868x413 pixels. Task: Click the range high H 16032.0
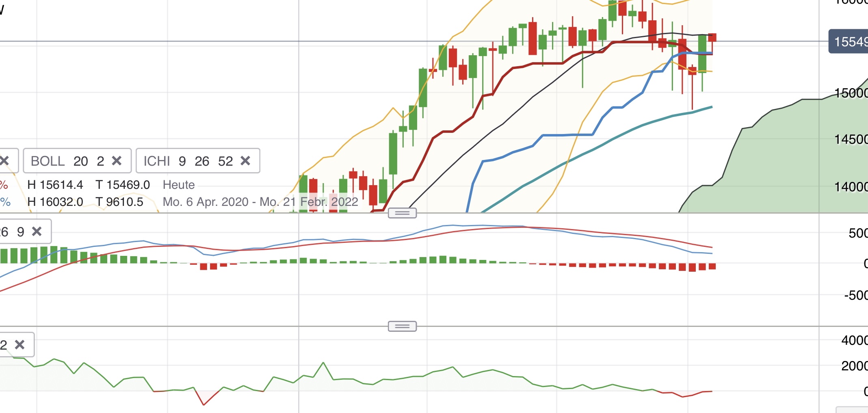55,202
